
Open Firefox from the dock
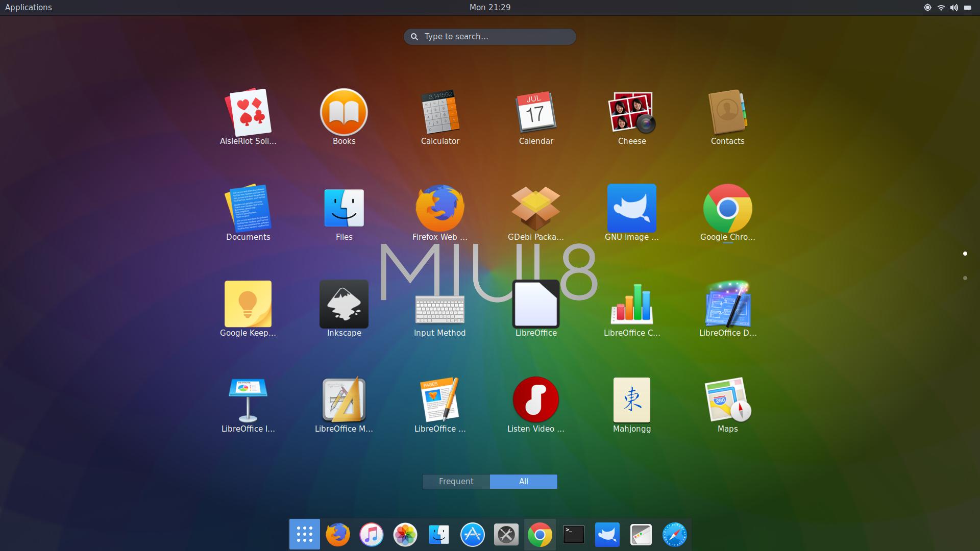pyautogui.click(x=338, y=535)
